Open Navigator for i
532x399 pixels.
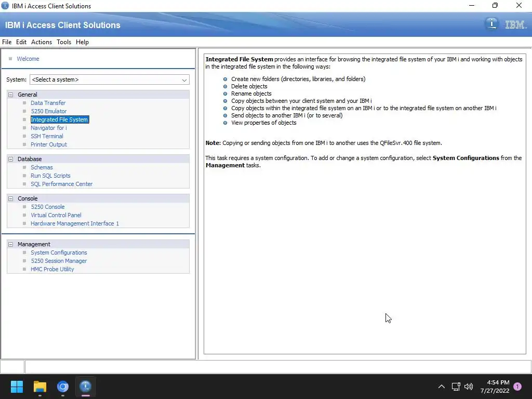click(x=49, y=128)
